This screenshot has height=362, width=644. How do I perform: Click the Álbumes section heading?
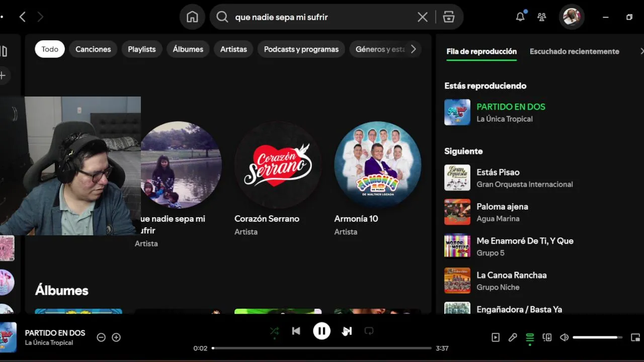[62, 291]
